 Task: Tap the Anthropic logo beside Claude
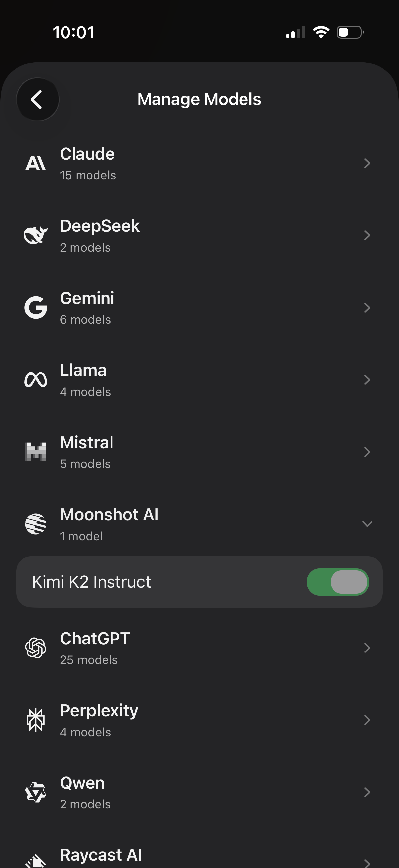coord(36,164)
